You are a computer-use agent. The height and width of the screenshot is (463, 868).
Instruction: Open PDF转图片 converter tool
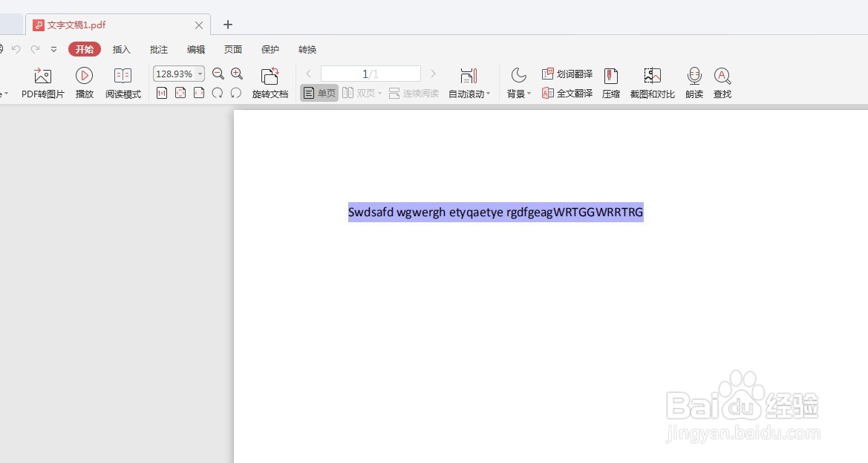[x=42, y=83]
